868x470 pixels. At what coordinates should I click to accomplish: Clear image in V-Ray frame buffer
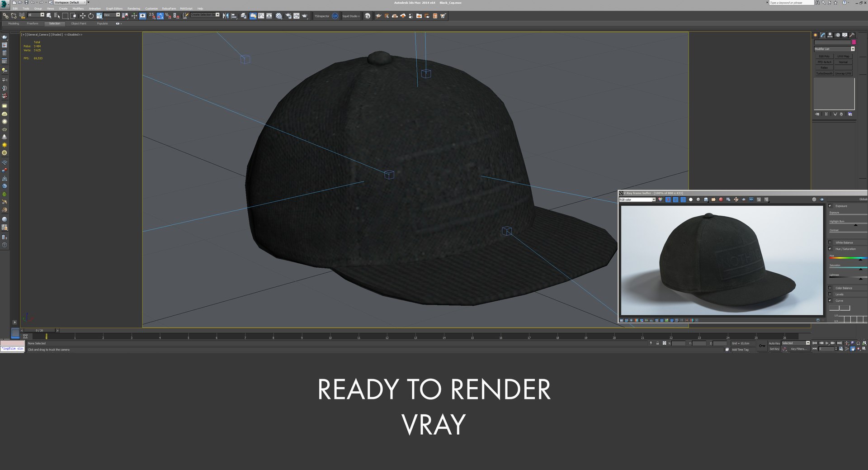[721, 199]
